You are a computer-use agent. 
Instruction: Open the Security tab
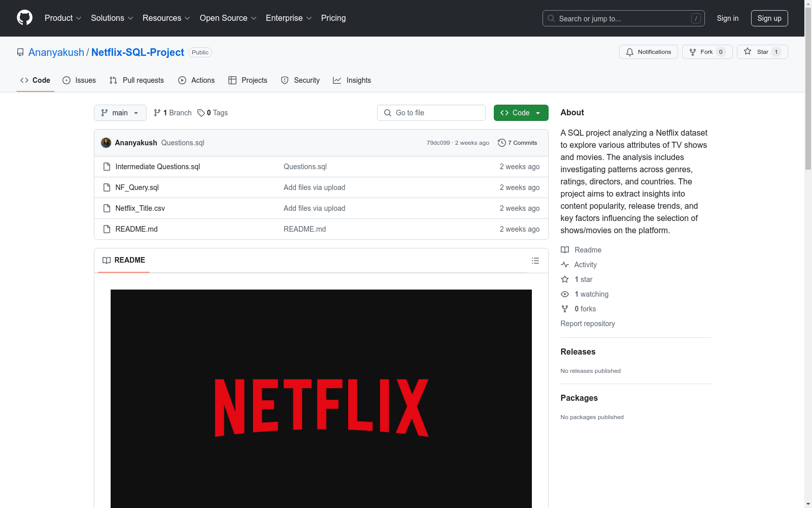(300, 80)
